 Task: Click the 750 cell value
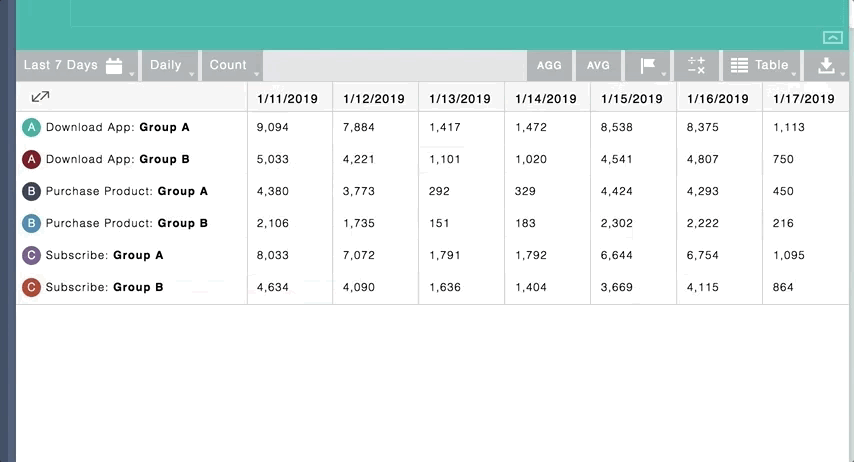[783, 160]
